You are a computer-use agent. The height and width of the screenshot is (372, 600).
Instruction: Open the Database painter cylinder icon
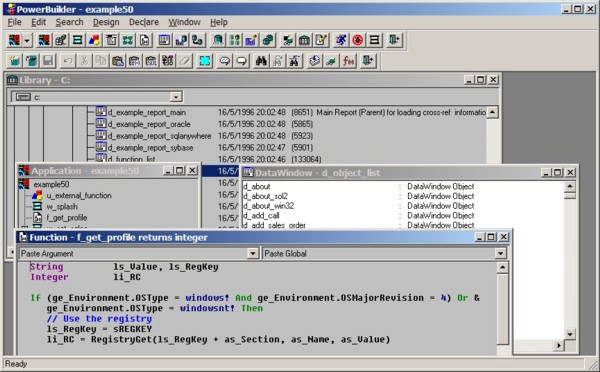218,40
